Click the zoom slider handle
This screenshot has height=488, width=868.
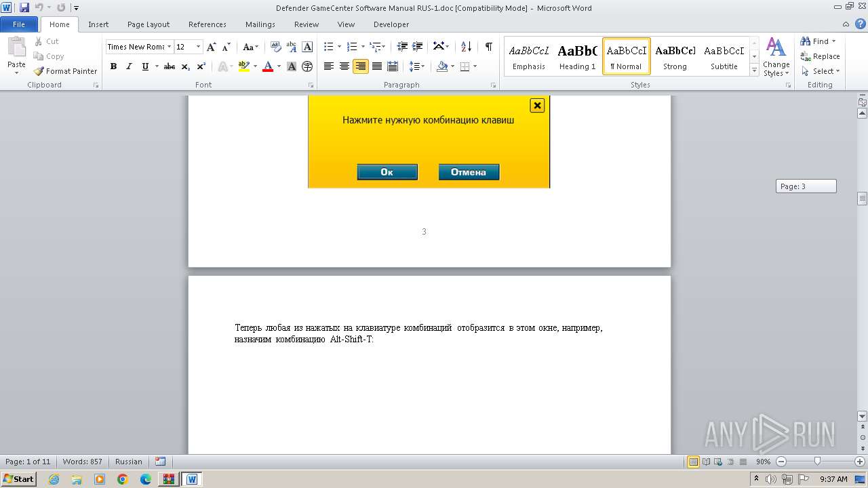coord(817,462)
